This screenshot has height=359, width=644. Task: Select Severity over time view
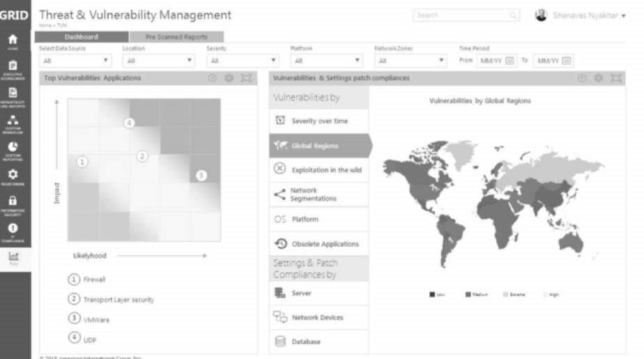pyautogui.click(x=319, y=121)
